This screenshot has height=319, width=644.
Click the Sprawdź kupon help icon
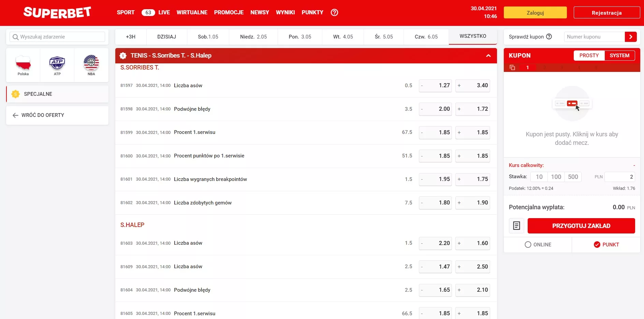549,36
